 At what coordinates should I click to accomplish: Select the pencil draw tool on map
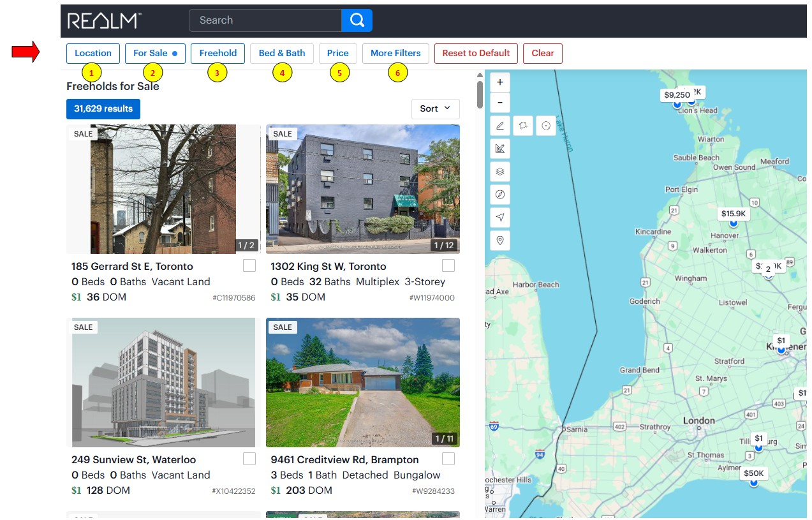coord(500,126)
